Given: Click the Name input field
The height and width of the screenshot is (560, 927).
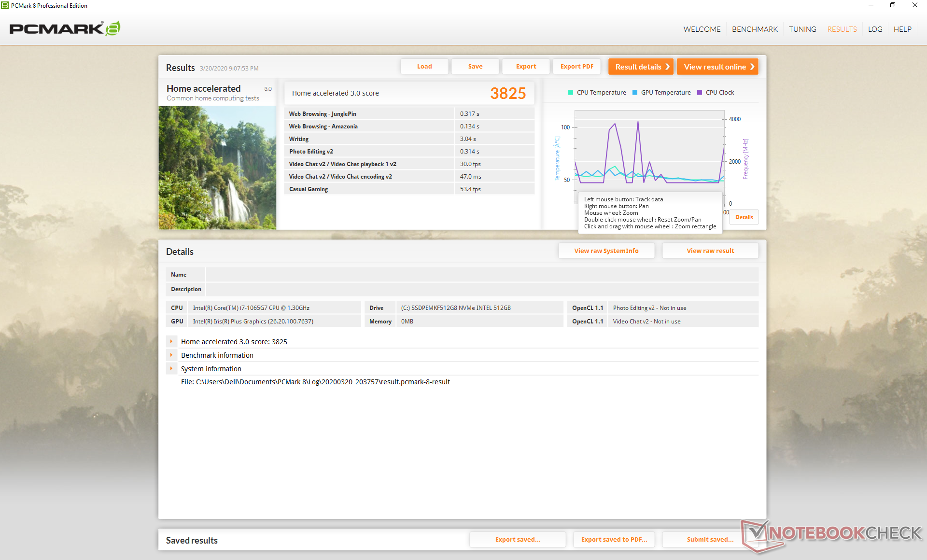Looking at the screenshot, I should [481, 275].
